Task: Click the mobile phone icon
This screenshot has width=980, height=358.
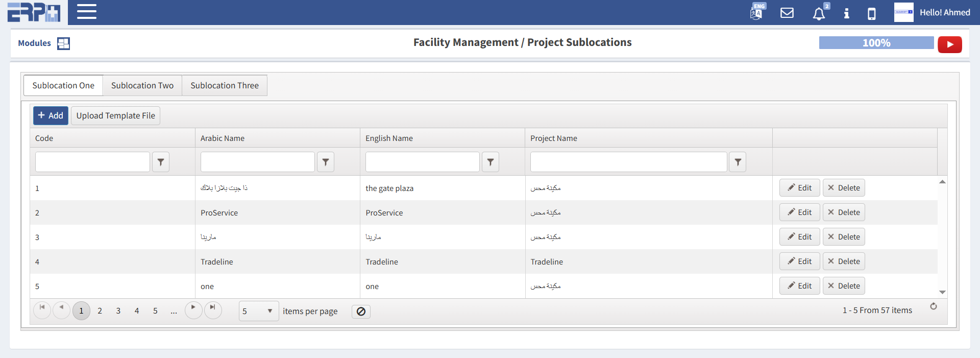Action: [872, 13]
